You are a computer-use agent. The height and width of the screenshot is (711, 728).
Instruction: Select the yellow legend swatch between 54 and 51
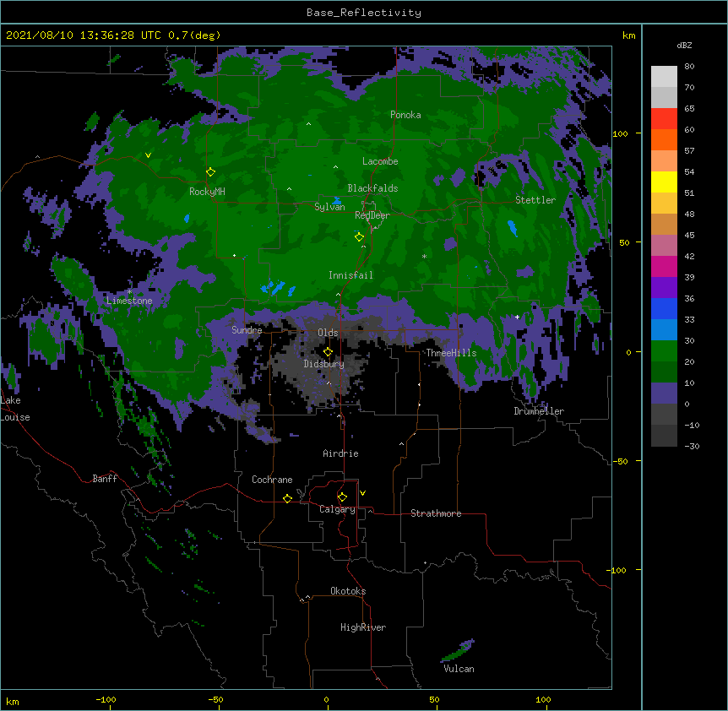tap(664, 182)
